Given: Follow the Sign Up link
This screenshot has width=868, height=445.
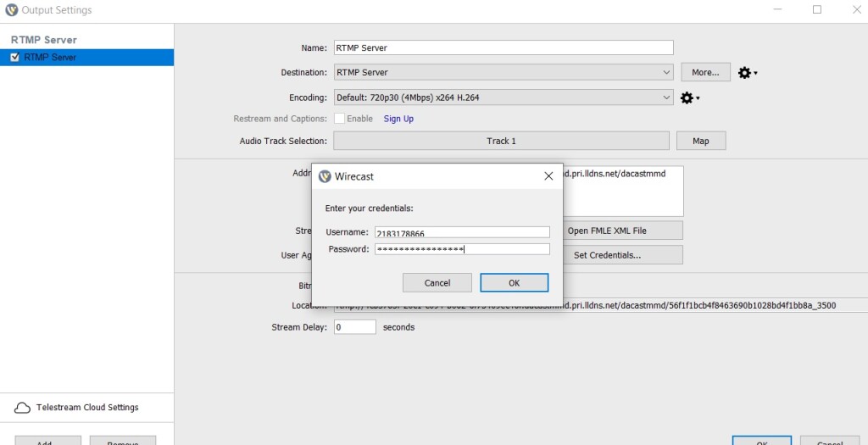Looking at the screenshot, I should tap(398, 119).
